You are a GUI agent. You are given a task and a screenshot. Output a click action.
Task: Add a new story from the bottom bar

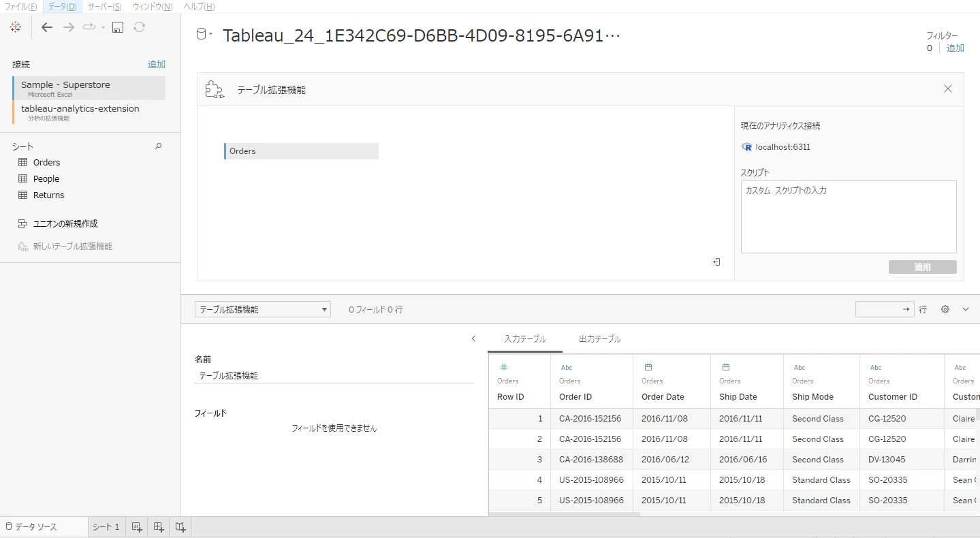pyautogui.click(x=180, y=526)
